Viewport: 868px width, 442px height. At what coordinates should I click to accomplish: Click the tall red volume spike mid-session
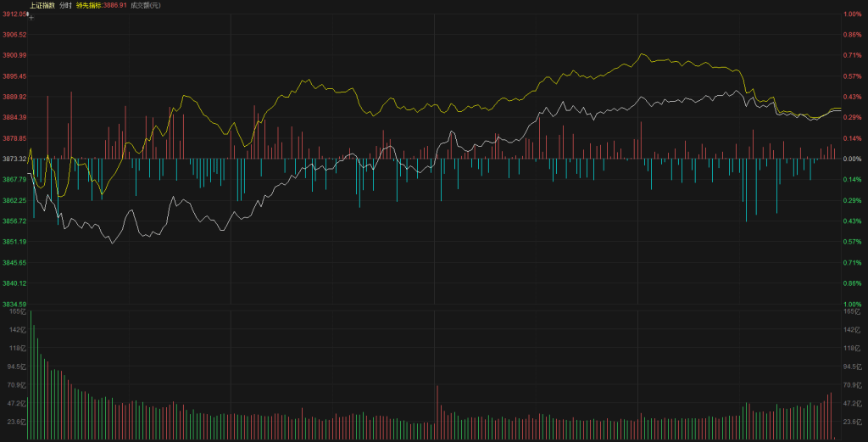437,413
